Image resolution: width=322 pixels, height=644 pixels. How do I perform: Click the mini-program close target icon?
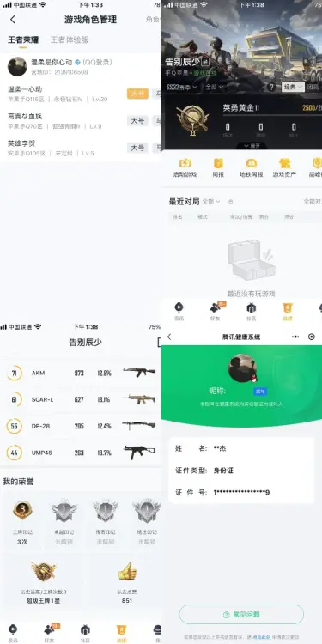[x=312, y=337]
